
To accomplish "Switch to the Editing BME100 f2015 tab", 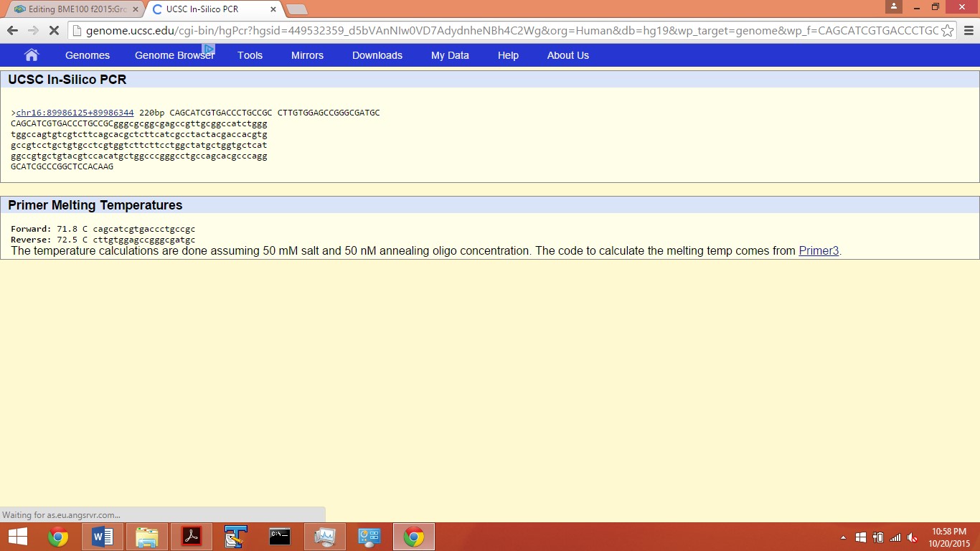I will pos(70,9).
